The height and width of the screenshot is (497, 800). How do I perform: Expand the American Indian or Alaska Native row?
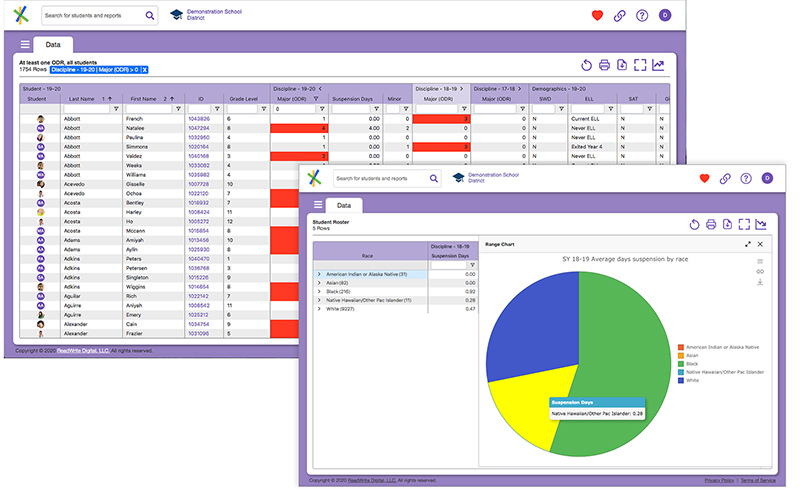point(319,273)
